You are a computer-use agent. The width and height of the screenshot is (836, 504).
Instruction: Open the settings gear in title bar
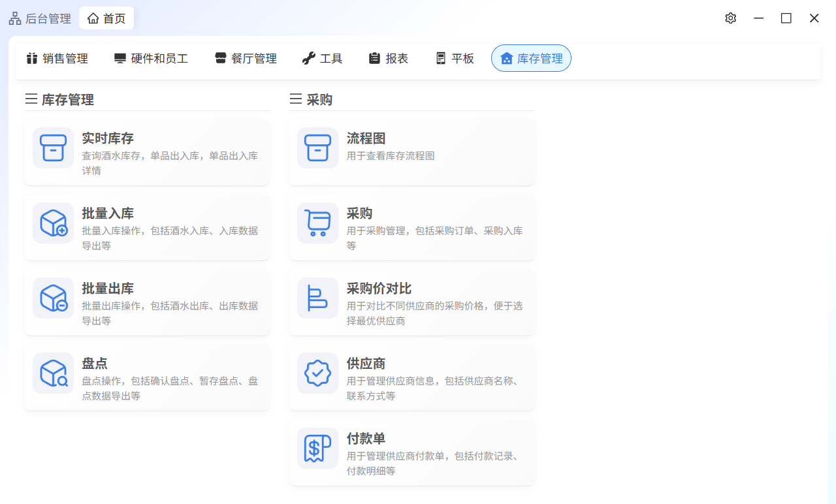point(730,18)
